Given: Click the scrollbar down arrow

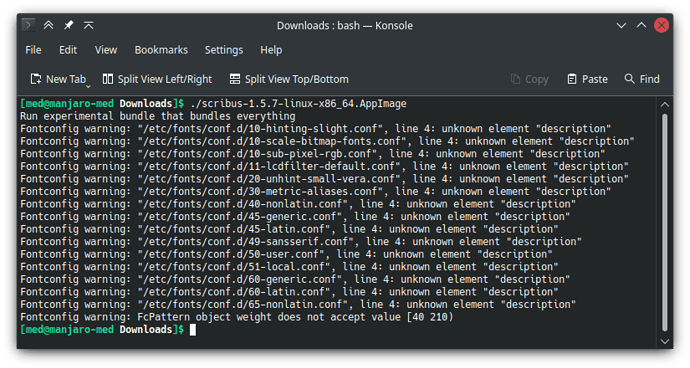Looking at the screenshot, I should tap(664, 342).
